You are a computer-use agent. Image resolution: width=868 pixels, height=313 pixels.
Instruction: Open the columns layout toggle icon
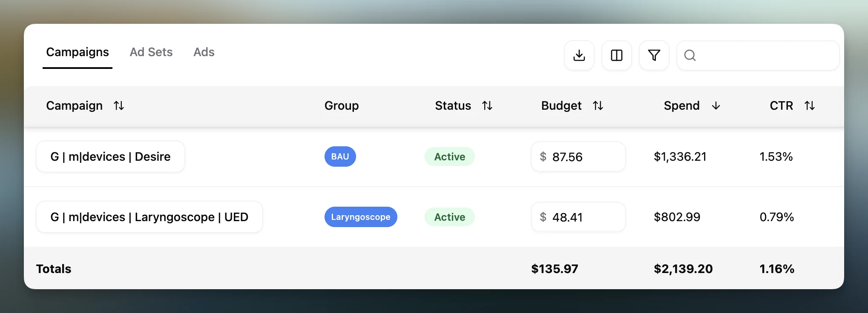[x=617, y=55]
